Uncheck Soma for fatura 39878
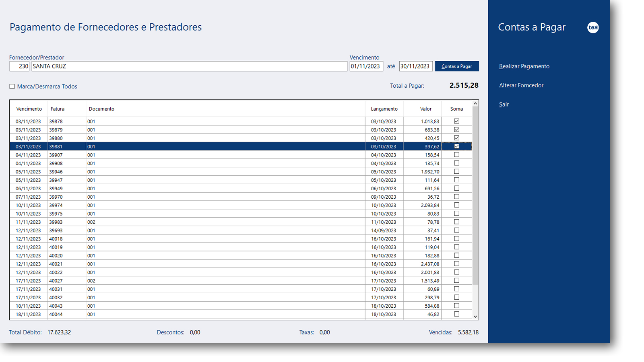644x362 pixels. tap(456, 121)
